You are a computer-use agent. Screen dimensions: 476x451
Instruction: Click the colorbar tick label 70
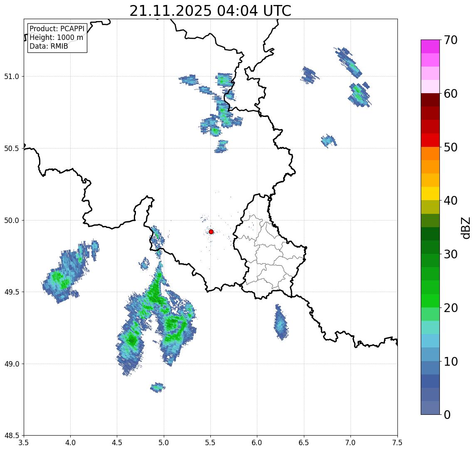(451, 40)
